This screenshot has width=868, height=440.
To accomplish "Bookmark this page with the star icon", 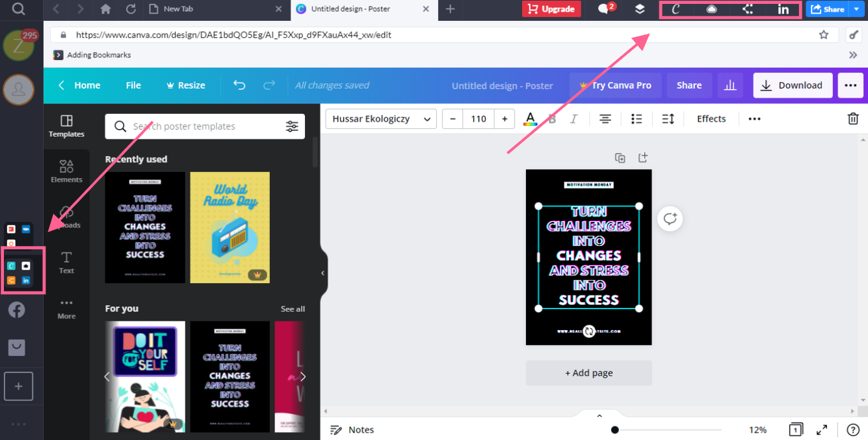I will (824, 35).
